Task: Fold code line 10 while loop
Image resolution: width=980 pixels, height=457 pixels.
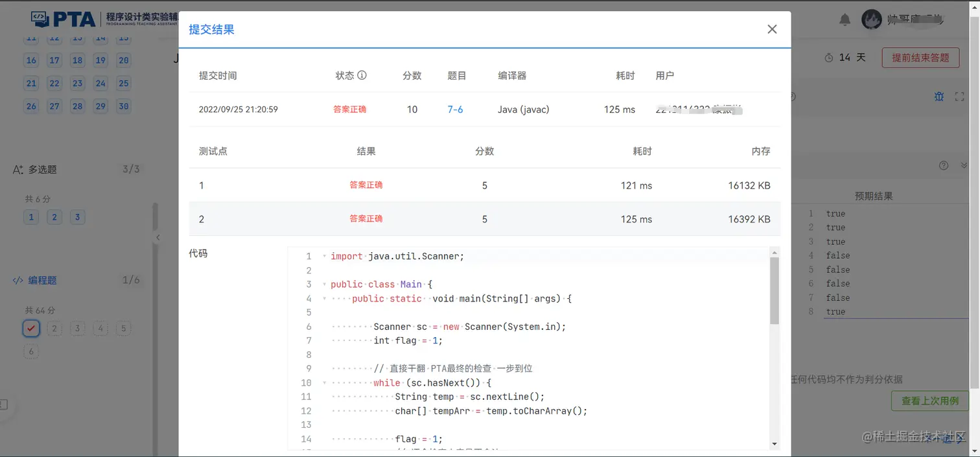Action: point(324,382)
